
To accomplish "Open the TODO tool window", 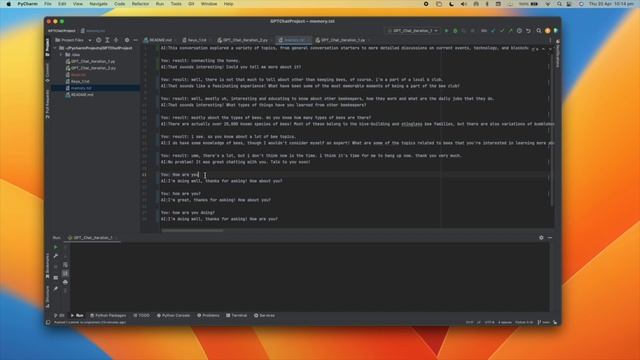I will 142,316.
